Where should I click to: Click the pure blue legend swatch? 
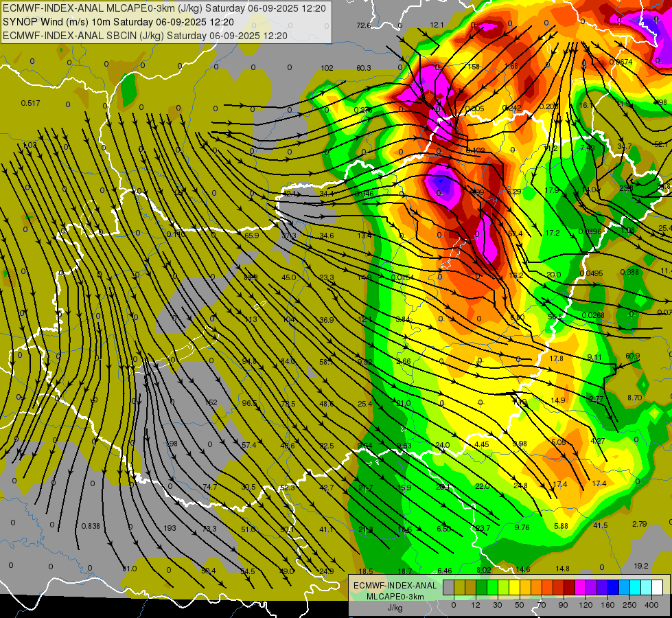tap(614, 588)
